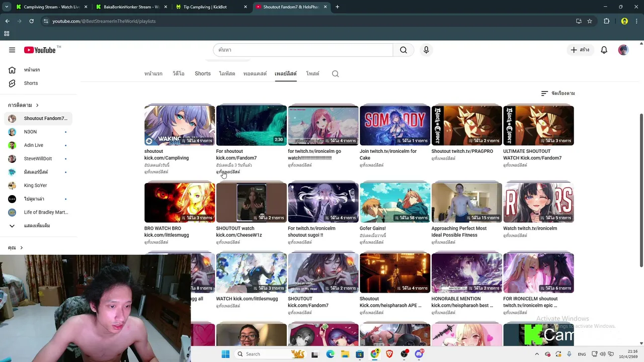Open the account avatar menu
Screen dimensions: 644x362
(623, 50)
